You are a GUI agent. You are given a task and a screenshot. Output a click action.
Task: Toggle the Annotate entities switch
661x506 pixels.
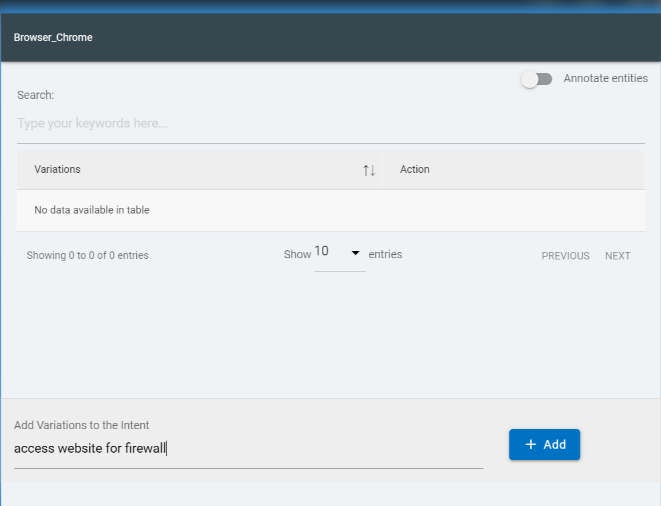[x=537, y=79]
